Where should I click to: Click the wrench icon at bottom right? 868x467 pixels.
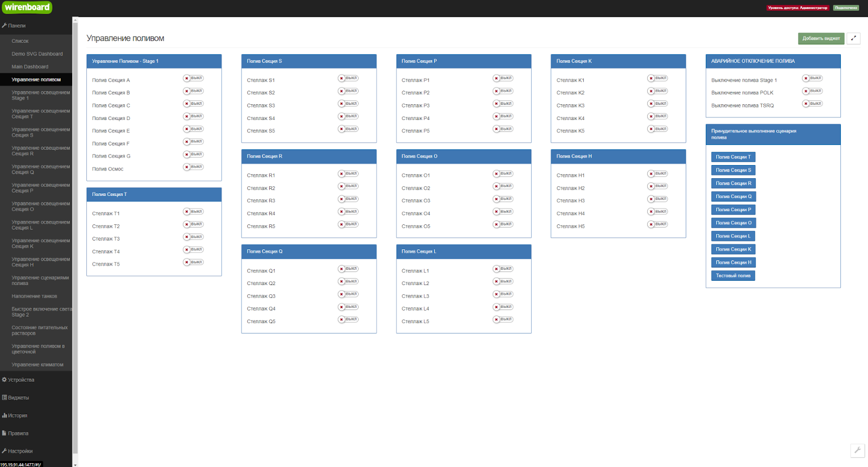point(858,450)
